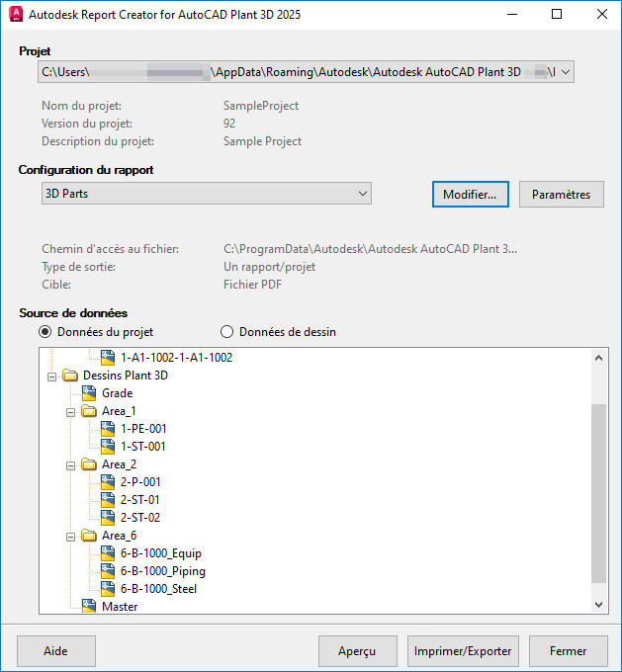622x672 pixels.
Task: Select 6-B-1000_Steel in the tree
Action: [x=158, y=589]
